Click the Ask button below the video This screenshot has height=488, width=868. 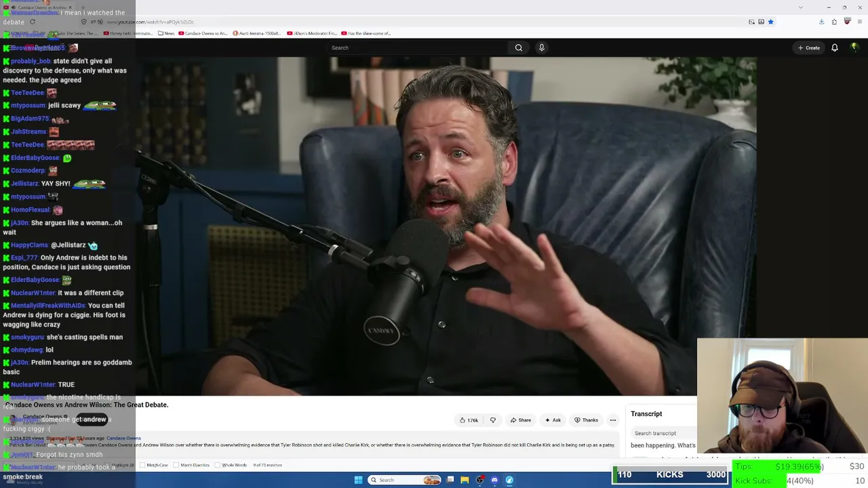tap(553, 420)
